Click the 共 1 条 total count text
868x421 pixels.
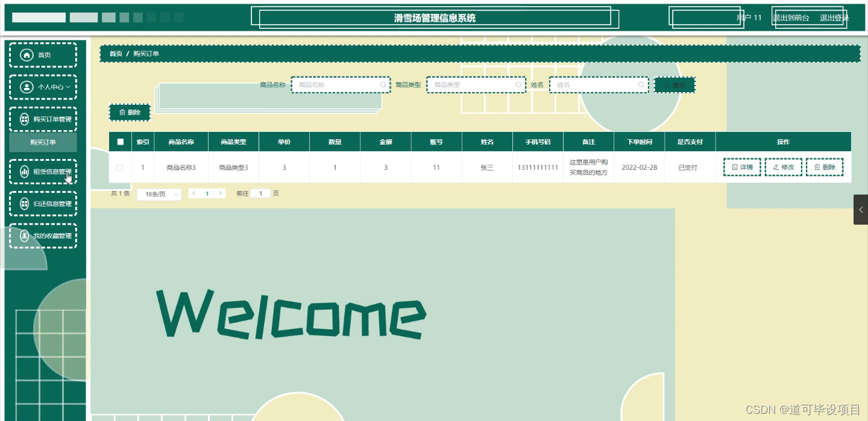tap(120, 193)
